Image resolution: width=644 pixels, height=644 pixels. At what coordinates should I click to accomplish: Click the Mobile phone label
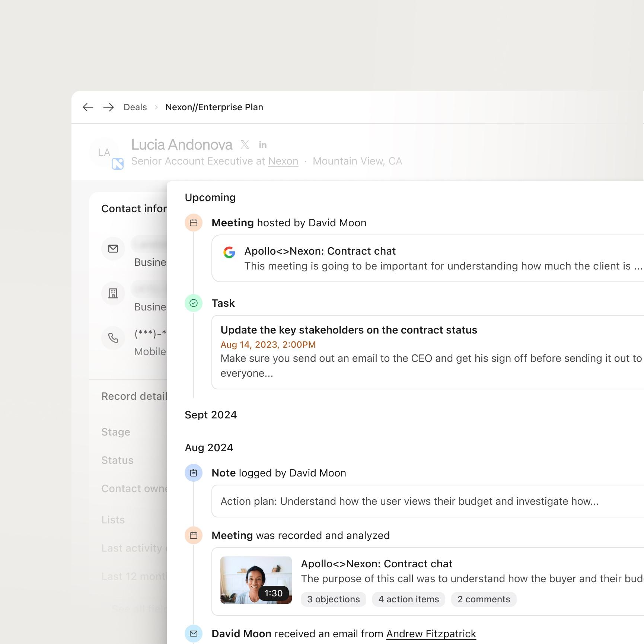pos(150,351)
